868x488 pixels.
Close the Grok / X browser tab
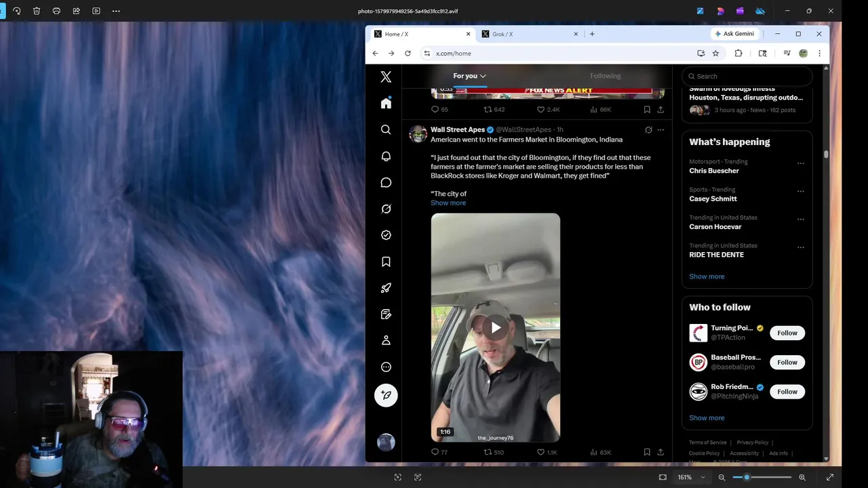tap(576, 34)
